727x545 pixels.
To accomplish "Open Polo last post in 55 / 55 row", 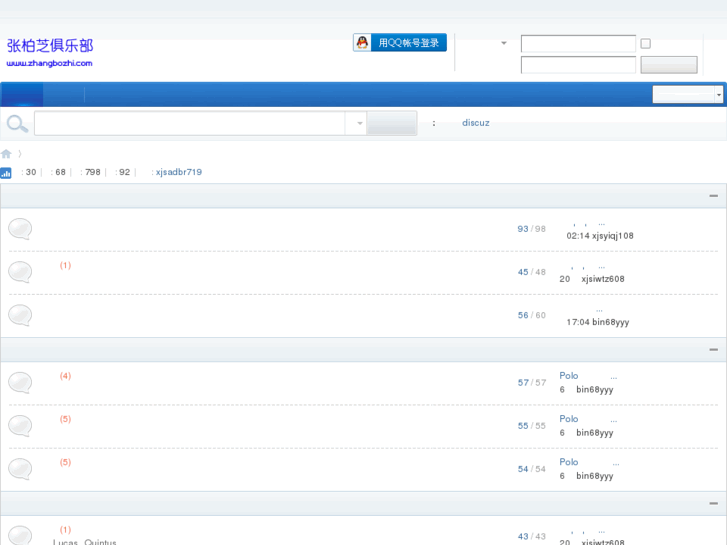I will [588, 419].
